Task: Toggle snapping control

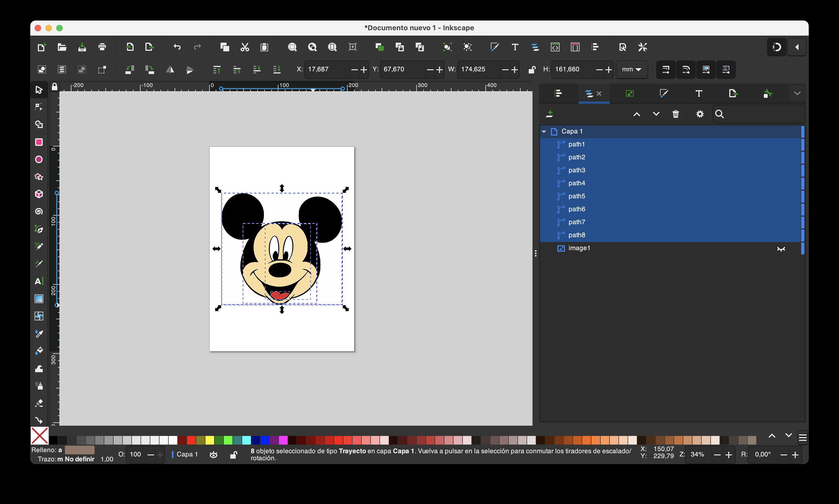Action: [777, 47]
